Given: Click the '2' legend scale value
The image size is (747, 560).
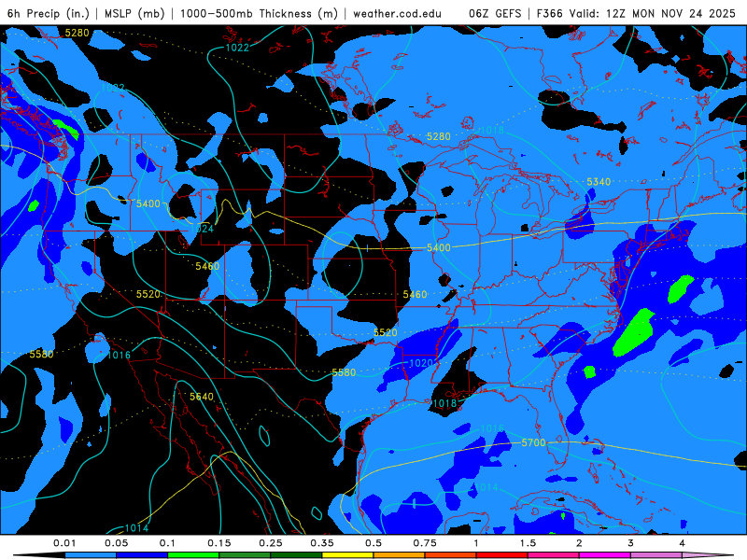Looking at the screenshot, I should pos(579,543).
